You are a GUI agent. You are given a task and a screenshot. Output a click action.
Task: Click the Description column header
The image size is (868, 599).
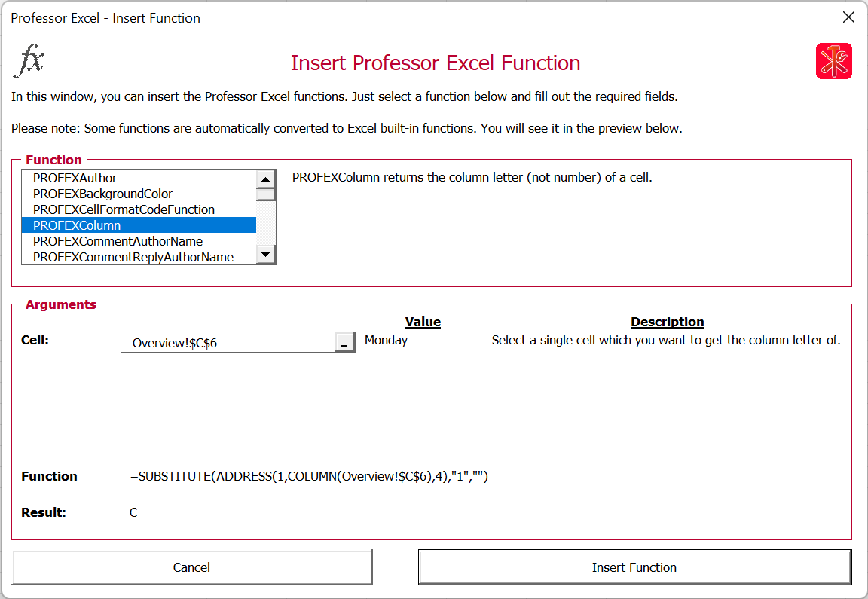667,322
